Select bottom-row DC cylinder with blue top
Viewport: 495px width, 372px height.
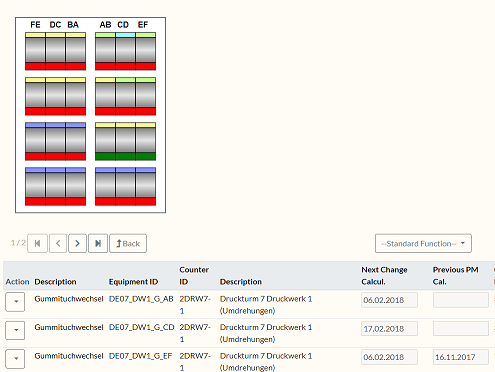point(55,185)
